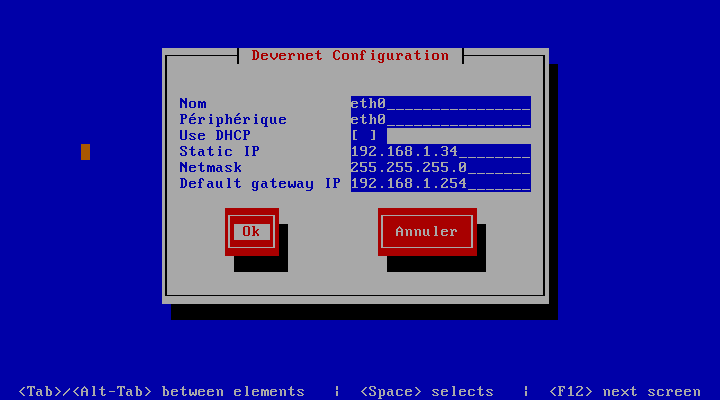
Task: Toggle the Use DHCP checkbox
Action: pyautogui.click(x=364, y=135)
